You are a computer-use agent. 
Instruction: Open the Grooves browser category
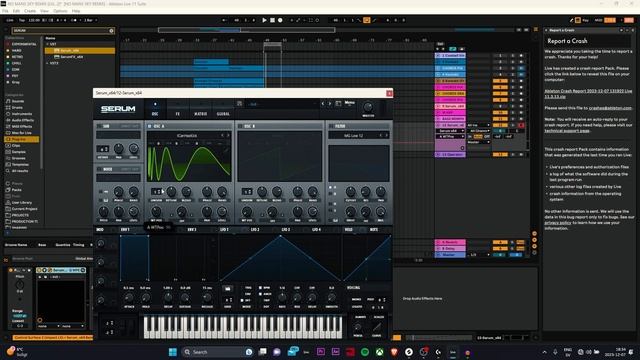pyautogui.click(x=18, y=158)
